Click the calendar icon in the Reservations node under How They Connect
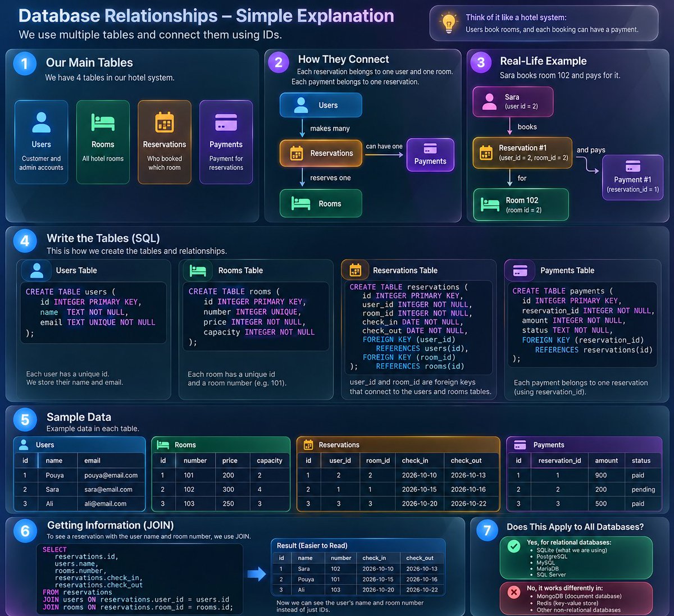674x616 pixels. coord(297,153)
